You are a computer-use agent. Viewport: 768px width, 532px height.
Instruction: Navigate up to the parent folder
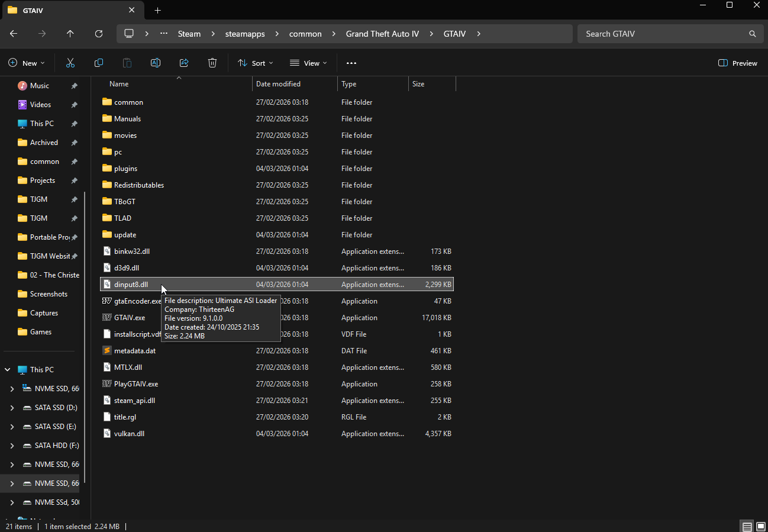pyautogui.click(x=70, y=34)
